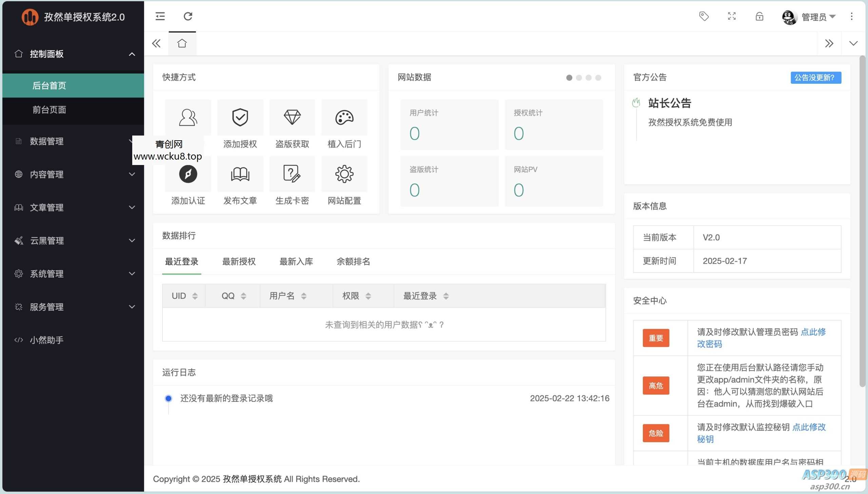Enter fullscreen using the expand icon

tap(731, 16)
